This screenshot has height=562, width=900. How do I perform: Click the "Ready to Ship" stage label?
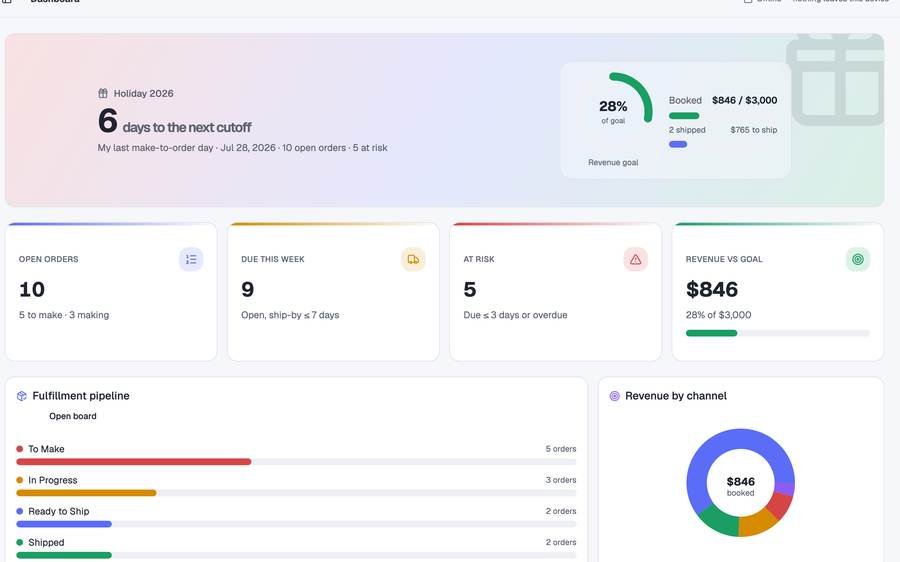pos(59,511)
